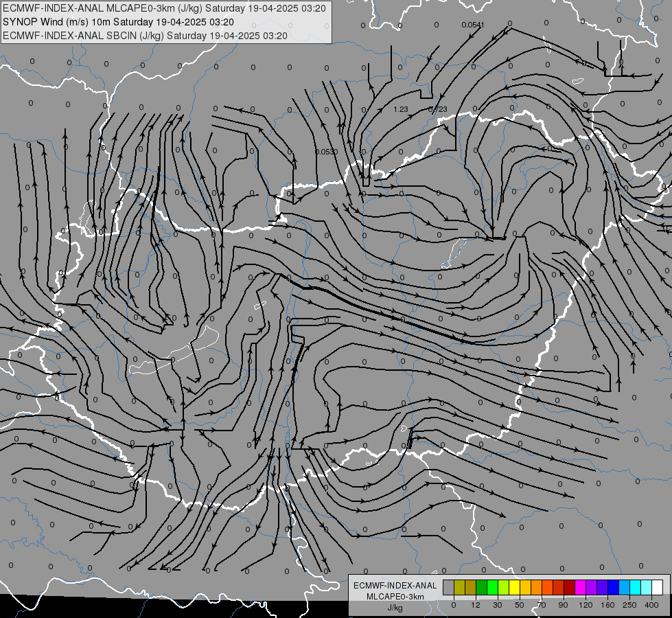Click the legend scale label 50
The image size is (672, 618).
pyautogui.click(x=519, y=605)
